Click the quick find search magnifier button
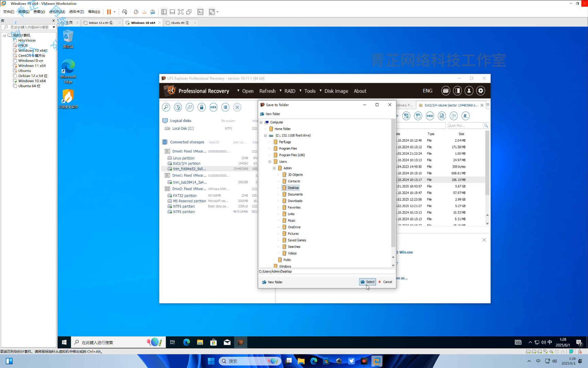 [x=486, y=126]
